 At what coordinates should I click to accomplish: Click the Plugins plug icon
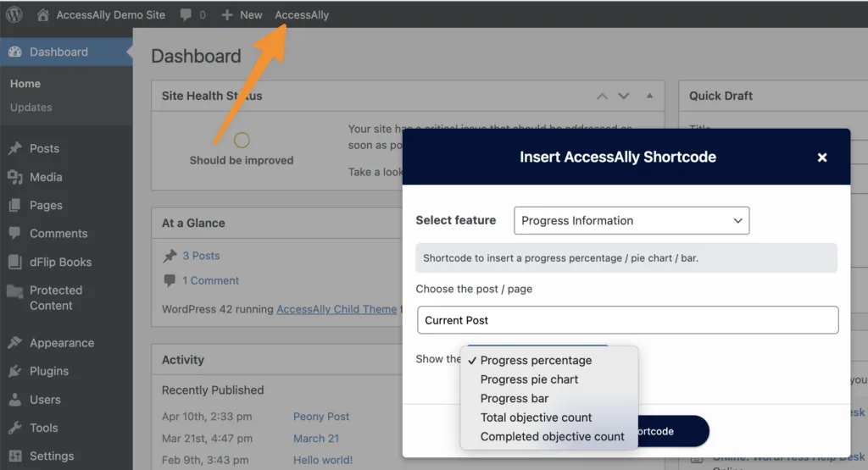coord(15,371)
